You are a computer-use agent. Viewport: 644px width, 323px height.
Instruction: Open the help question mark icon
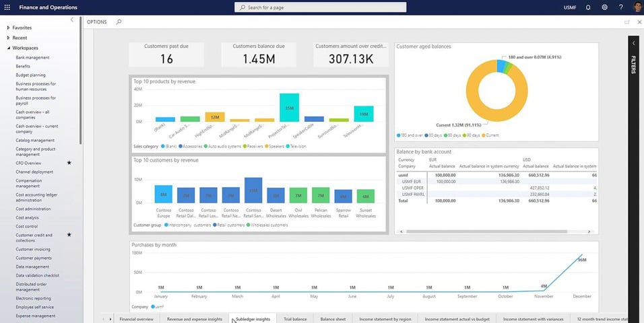(x=620, y=7)
